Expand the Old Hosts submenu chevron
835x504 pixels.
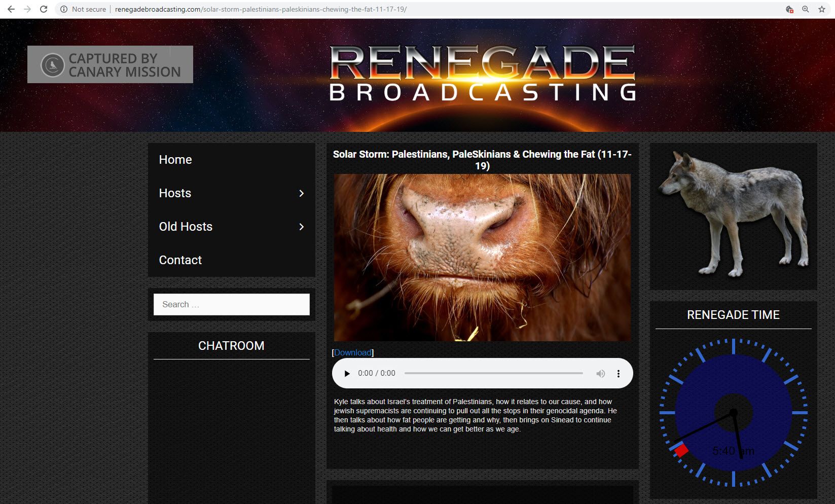301,227
